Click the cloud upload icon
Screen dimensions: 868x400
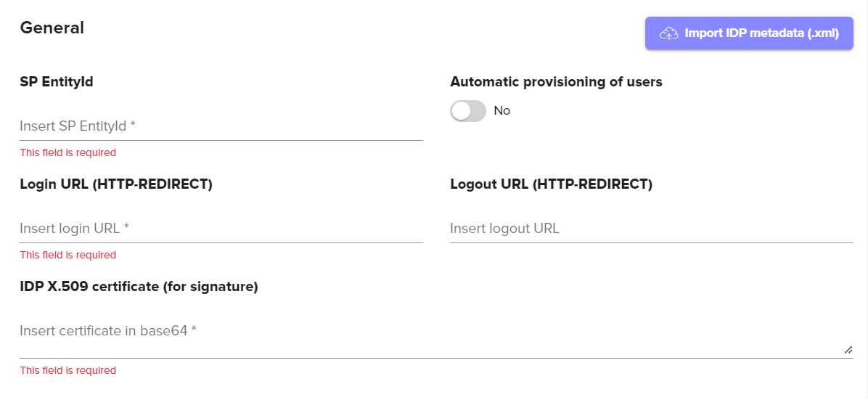click(x=668, y=33)
